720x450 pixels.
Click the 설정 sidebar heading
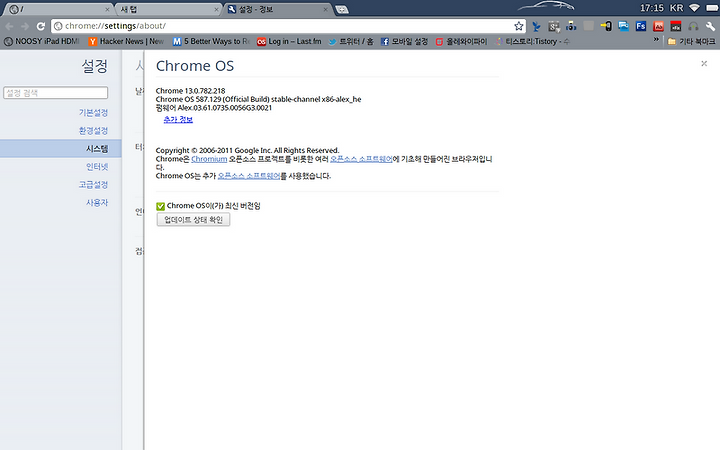(x=95, y=66)
